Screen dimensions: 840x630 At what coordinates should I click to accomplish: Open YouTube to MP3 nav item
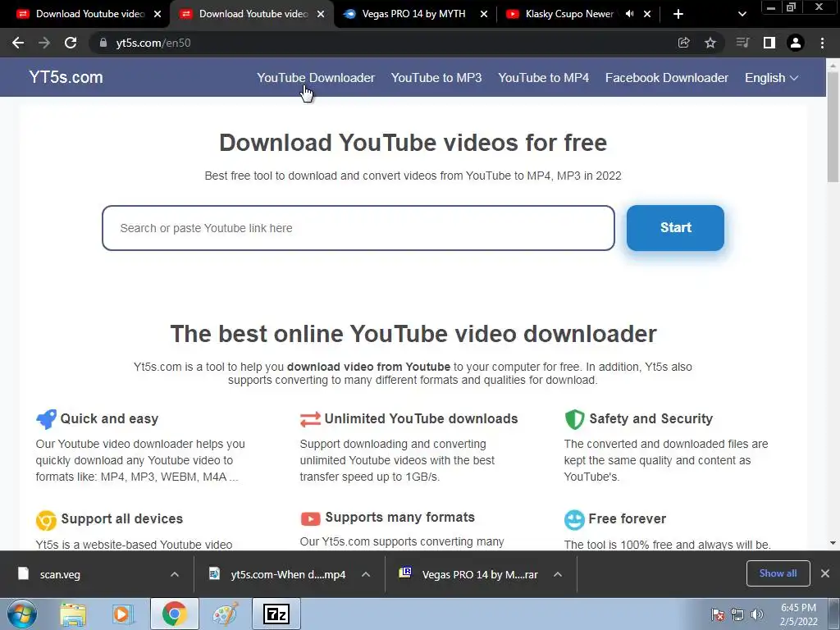(436, 78)
